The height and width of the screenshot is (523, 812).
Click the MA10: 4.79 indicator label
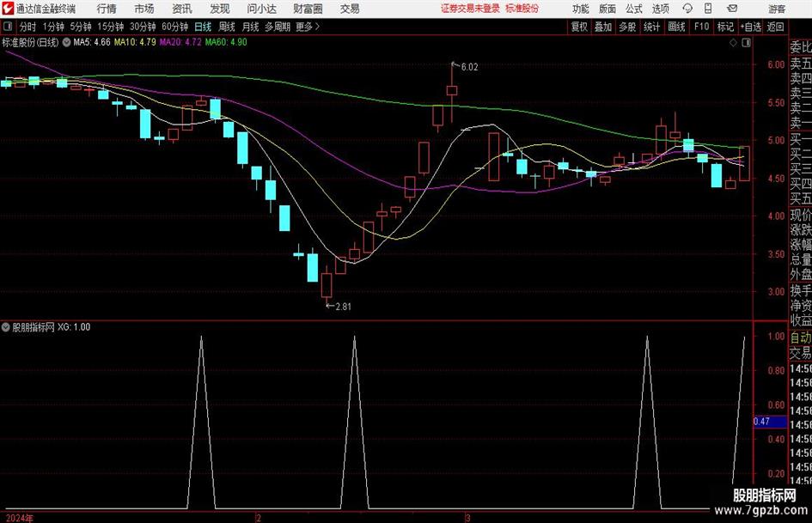(x=135, y=42)
